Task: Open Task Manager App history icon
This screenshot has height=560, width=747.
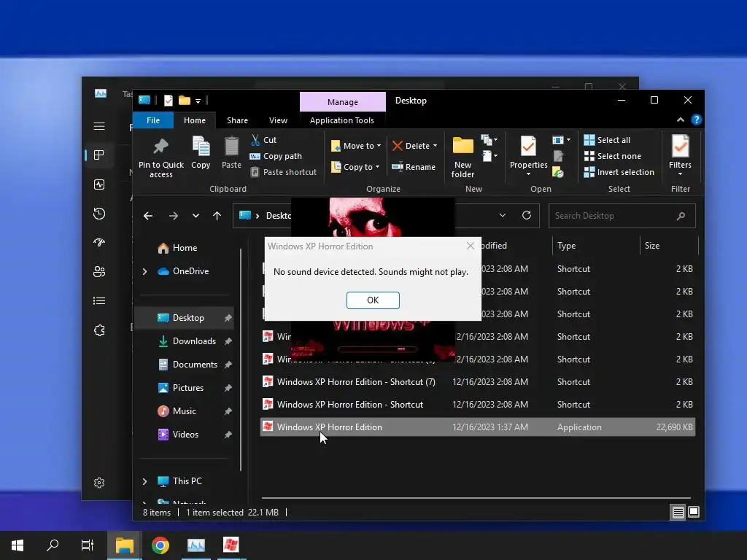Action: (x=99, y=214)
